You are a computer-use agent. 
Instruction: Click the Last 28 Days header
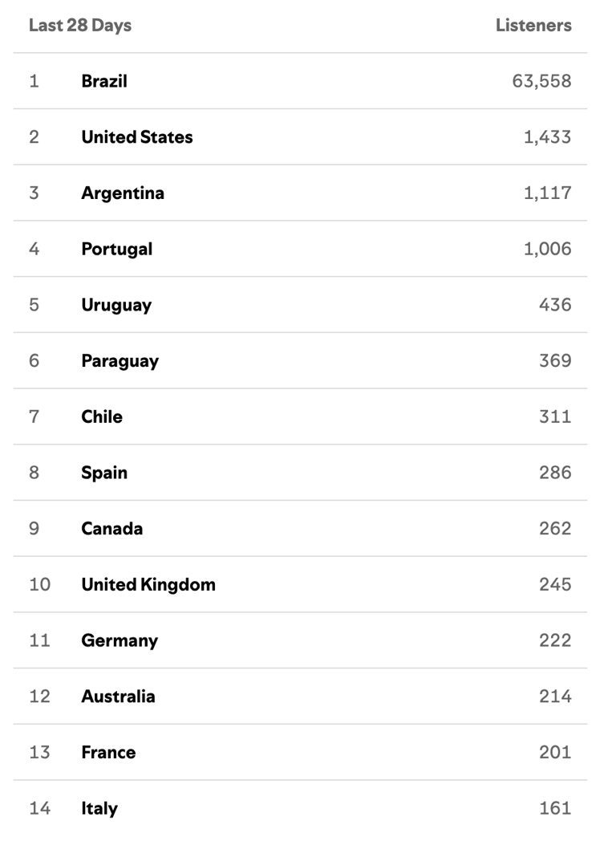80,26
